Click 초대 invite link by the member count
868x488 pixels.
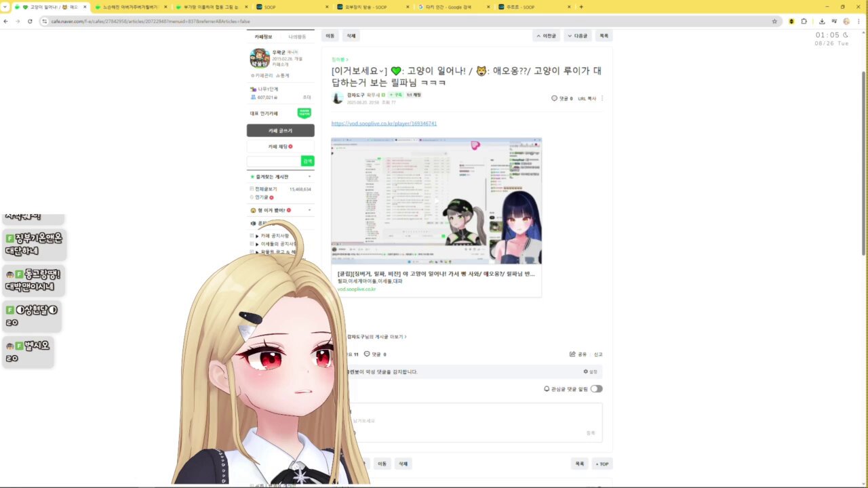pos(307,97)
